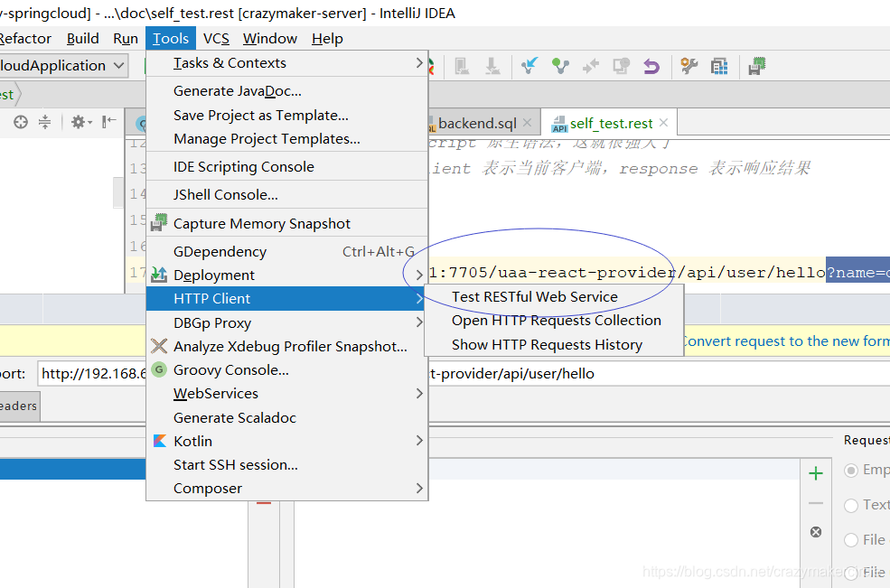Viewport: 890px width, 588px height.
Task: Click the Update Project VCS icon
Action: (x=529, y=66)
